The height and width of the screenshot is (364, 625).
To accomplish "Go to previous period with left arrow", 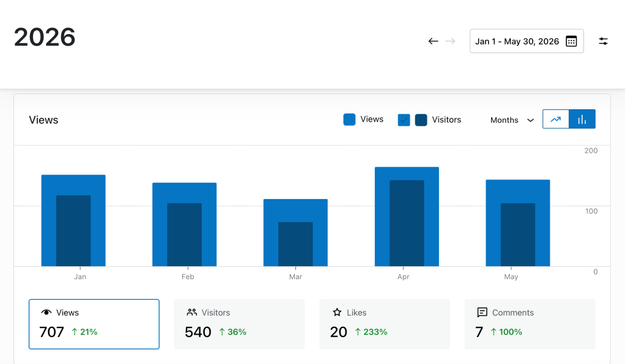I will [433, 41].
